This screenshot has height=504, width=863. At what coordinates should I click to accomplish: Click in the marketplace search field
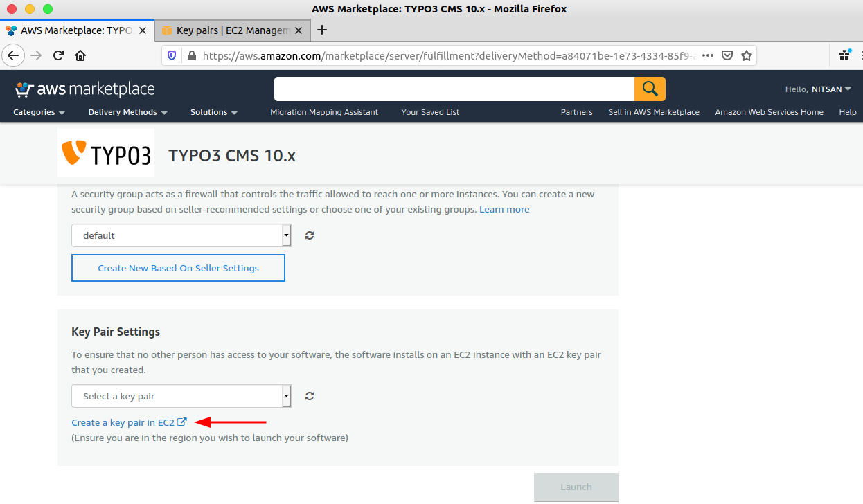coord(454,89)
